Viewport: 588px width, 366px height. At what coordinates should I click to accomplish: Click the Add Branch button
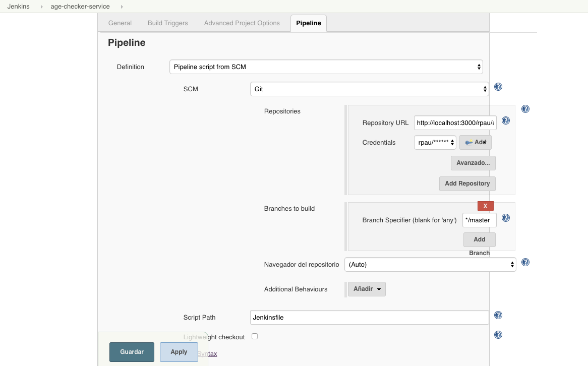[479, 239]
